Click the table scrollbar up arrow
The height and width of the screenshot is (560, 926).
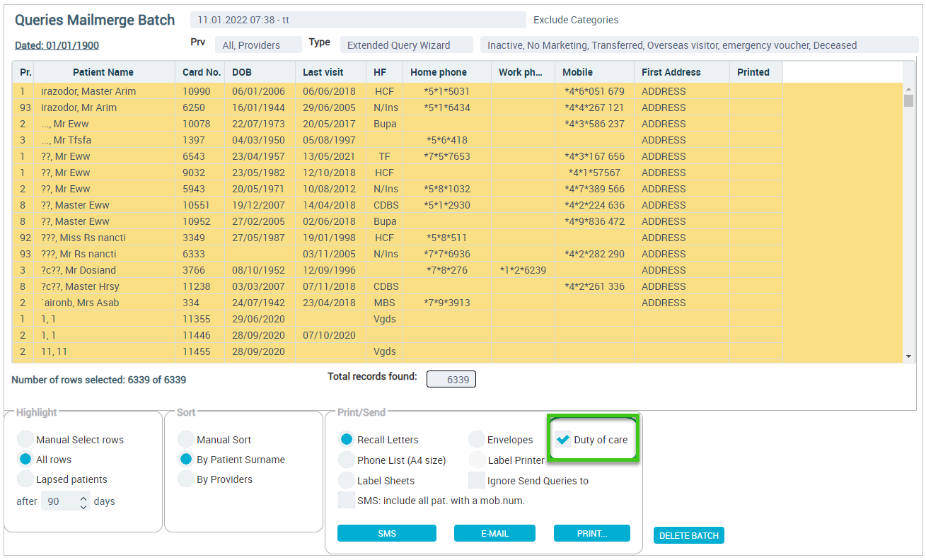click(909, 89)
